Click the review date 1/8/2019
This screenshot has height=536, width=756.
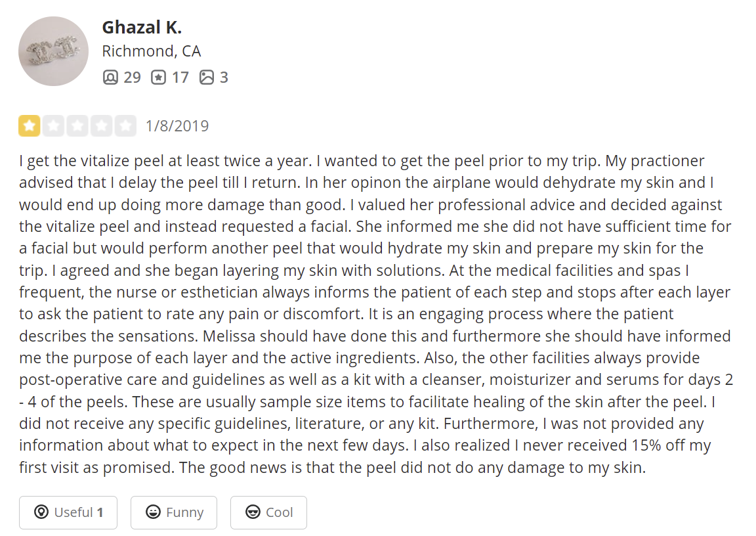(x=177, y=126)
